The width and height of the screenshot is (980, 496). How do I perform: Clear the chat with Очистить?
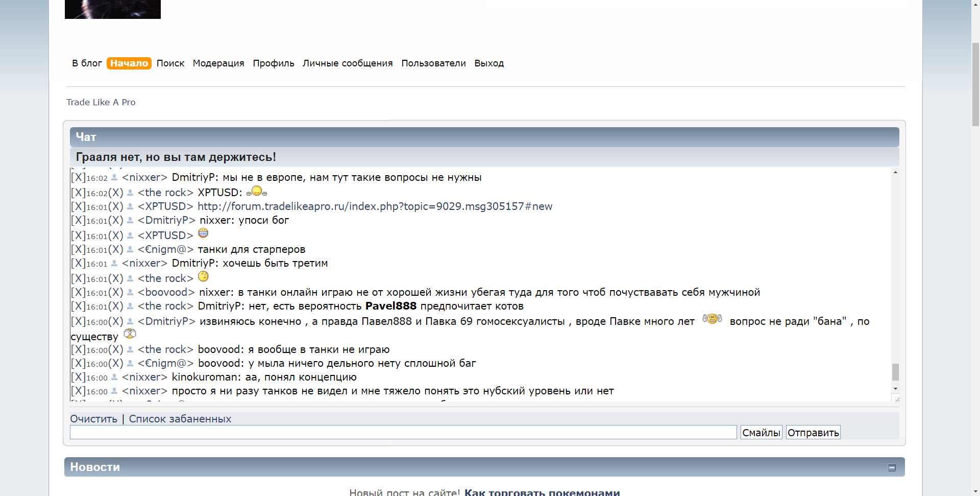coord(94,419)
